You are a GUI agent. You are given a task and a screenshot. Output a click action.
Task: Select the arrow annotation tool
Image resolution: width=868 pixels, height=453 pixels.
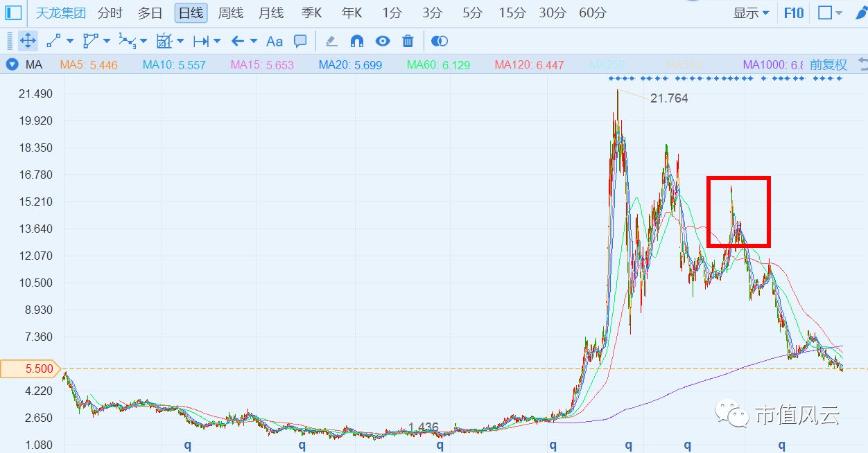[238, 42]
